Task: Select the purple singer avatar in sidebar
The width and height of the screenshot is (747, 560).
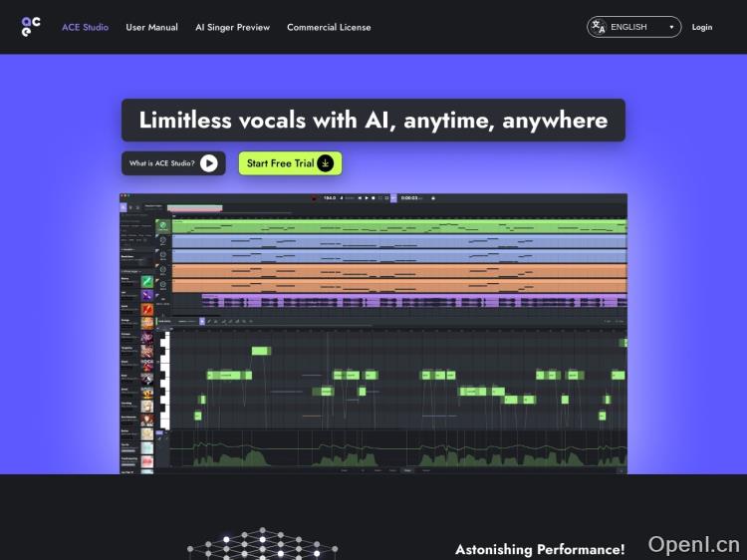Action: point(146,296)
